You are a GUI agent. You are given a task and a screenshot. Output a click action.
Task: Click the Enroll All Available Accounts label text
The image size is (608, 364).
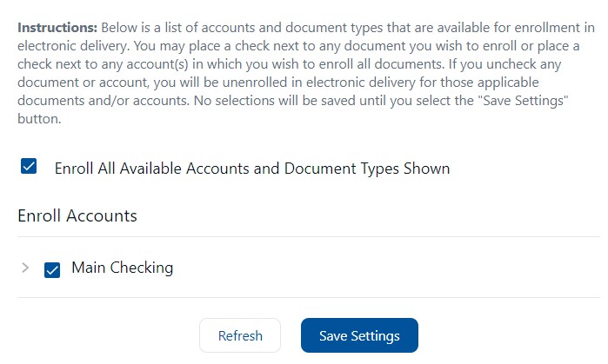click(x=252, y=169)
